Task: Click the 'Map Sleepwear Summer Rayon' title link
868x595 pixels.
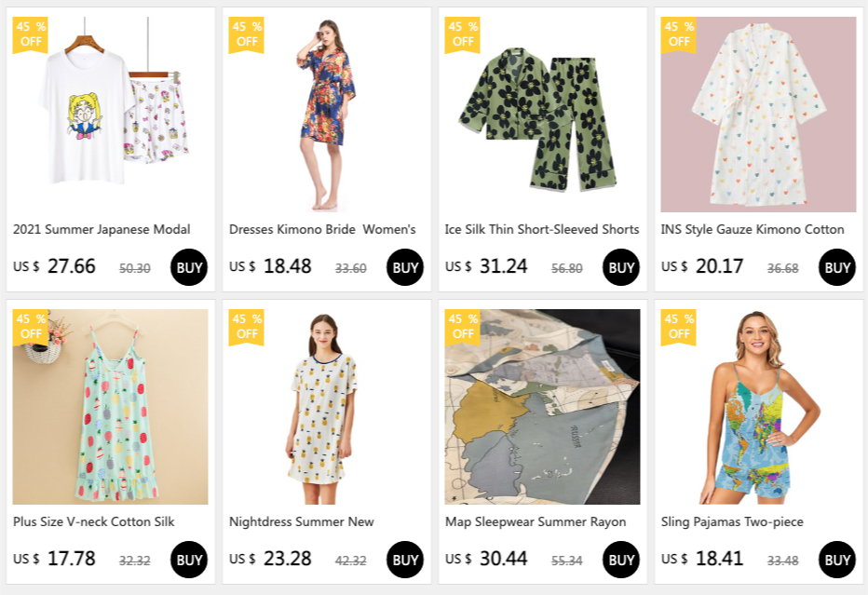Action: (536, 521)
